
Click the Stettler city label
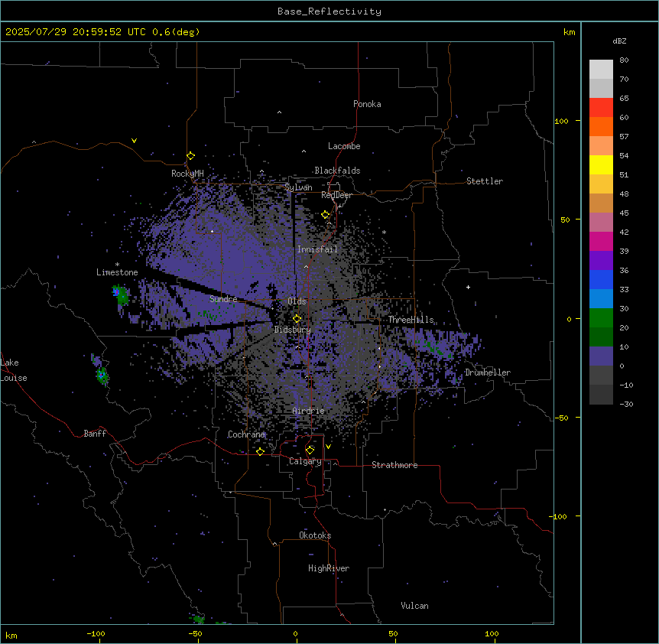coord(485,181)
